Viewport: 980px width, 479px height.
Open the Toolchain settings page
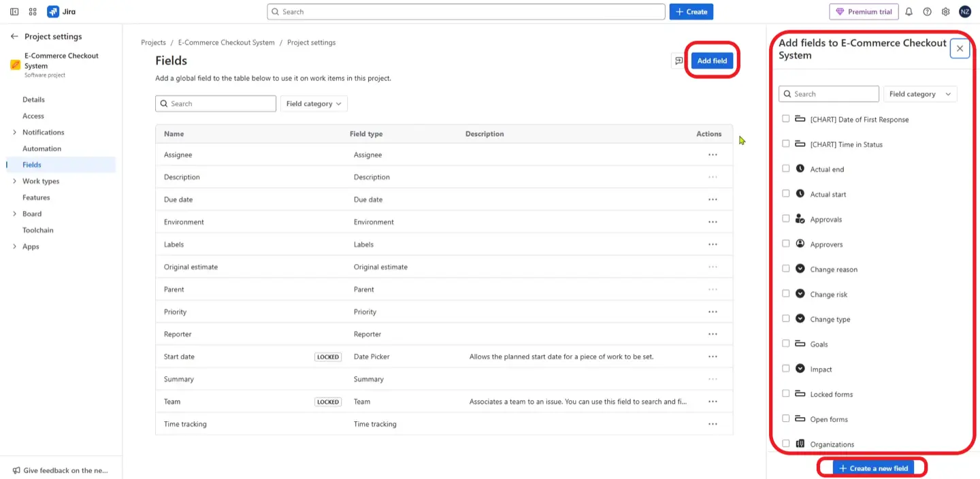(38, 230)
